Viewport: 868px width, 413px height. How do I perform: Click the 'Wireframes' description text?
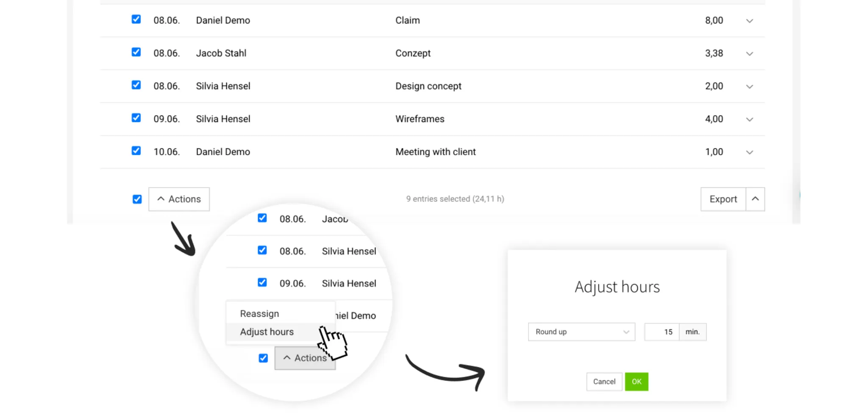(420, 119)
